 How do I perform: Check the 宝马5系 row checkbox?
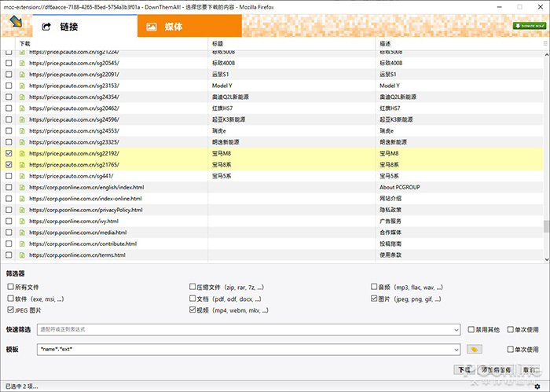tap(9, 176)
